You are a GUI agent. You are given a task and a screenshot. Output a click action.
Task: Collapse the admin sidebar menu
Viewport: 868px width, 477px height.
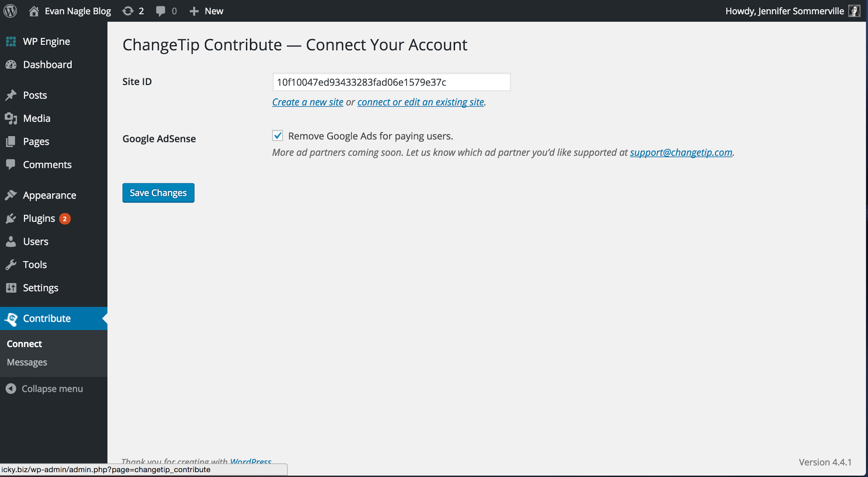[44, 389]
